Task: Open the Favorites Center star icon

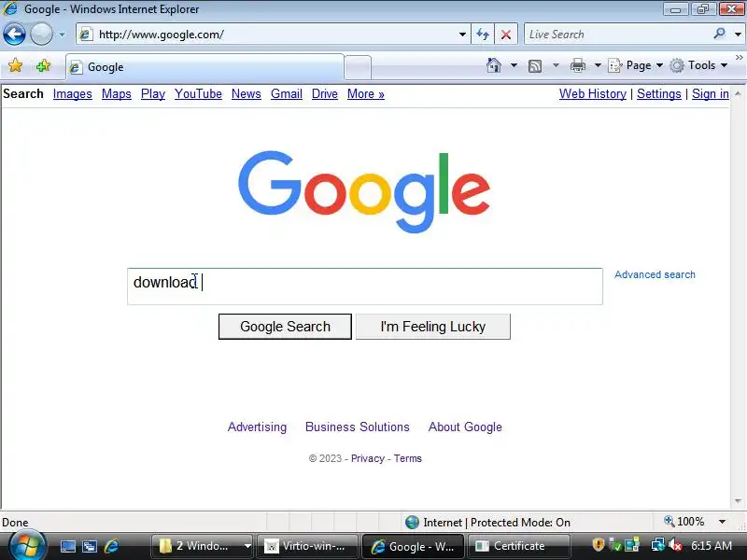Action: coord(15,65)
